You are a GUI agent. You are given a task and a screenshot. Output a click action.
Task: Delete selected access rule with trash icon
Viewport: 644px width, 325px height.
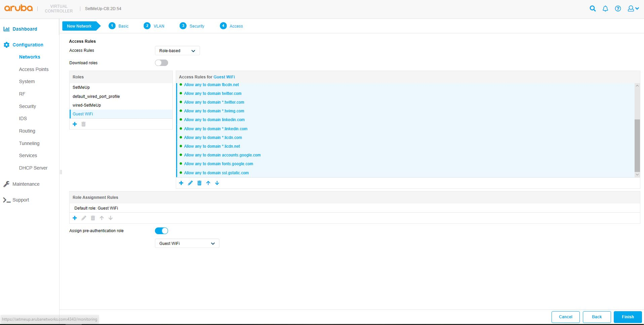[x=199, y=183]
